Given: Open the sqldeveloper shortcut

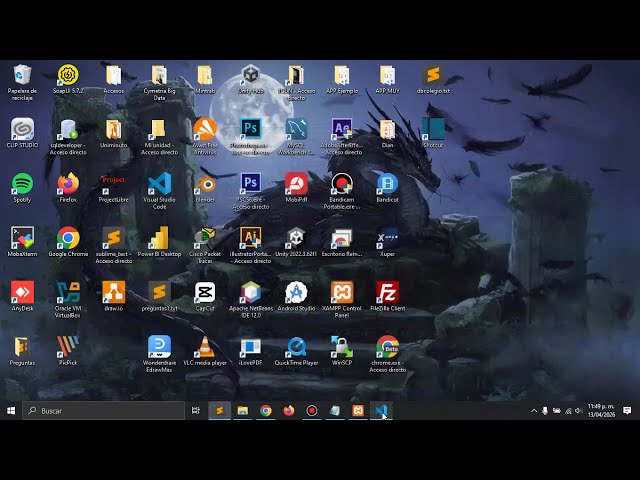Looking at the screenshot, I should pos(68,136).
